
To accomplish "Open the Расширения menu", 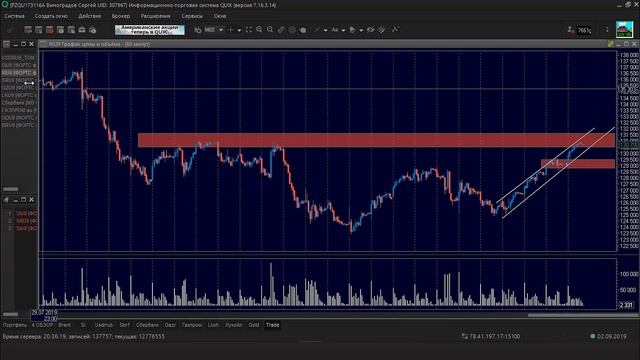I will point(156,16).
